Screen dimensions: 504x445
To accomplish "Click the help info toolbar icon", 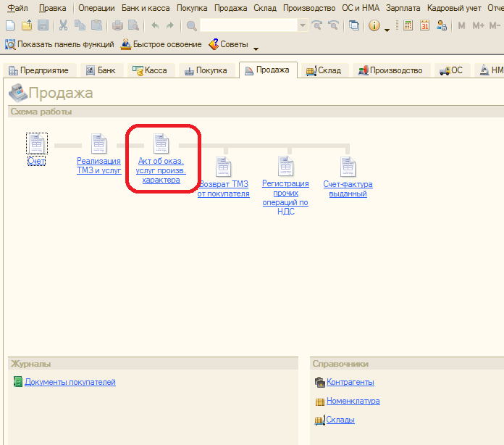I will (x=374, y=25).
